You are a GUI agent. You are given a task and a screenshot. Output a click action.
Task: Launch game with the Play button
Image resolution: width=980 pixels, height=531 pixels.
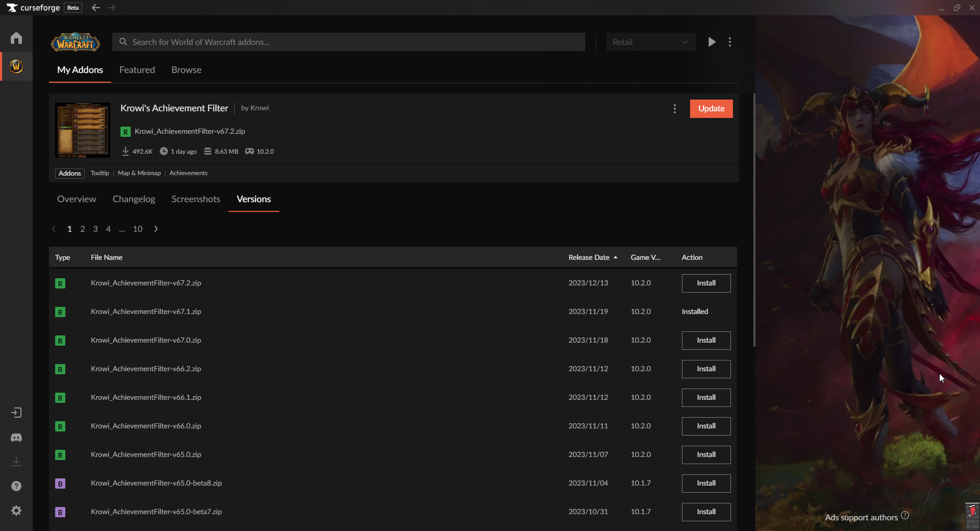(712, 42)
